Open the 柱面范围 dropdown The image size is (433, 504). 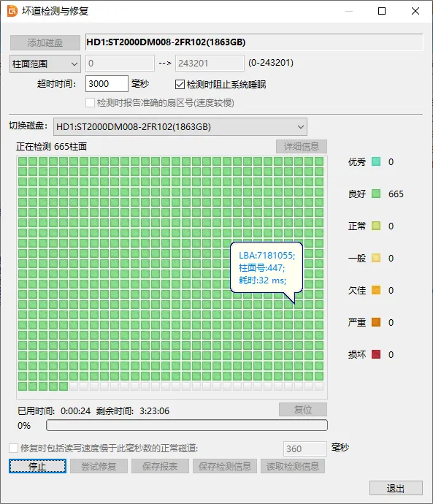click(45, 64)
